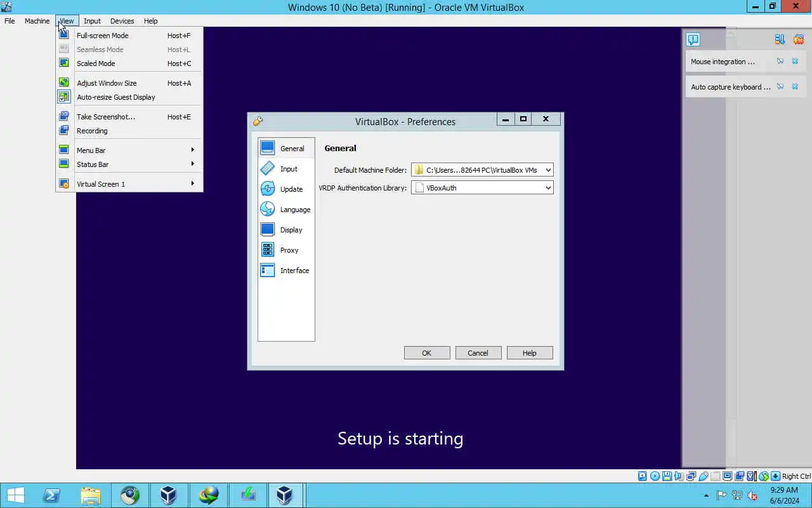Open File Explorer from taskbar
Viewport: 812px width, 508px height.
pyautogui.click(x=91, y=495)
